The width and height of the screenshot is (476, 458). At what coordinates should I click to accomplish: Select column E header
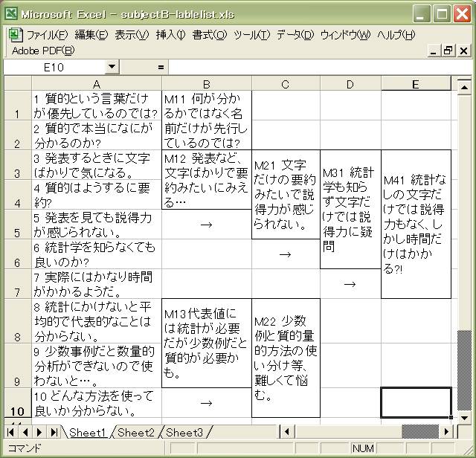point(416,84)
